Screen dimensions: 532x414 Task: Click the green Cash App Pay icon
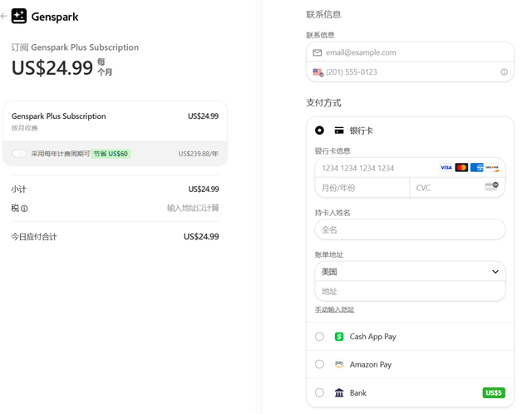point(339,337)
